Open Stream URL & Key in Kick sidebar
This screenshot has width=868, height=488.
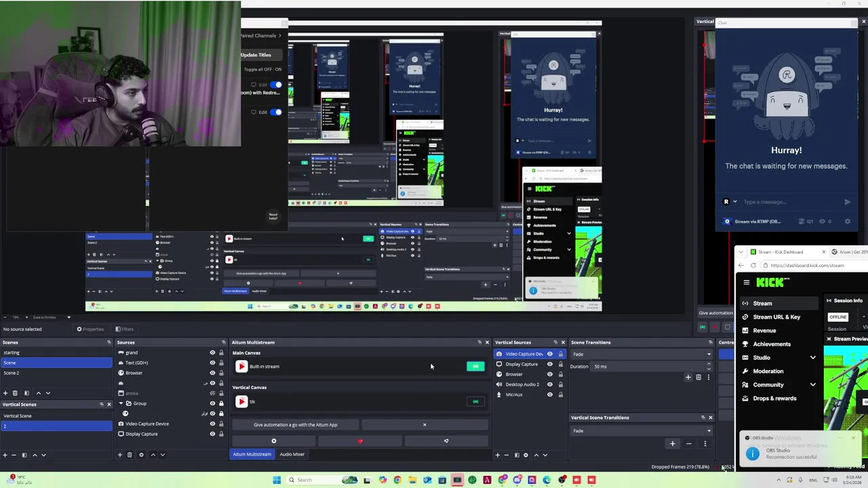pos(776,317)
